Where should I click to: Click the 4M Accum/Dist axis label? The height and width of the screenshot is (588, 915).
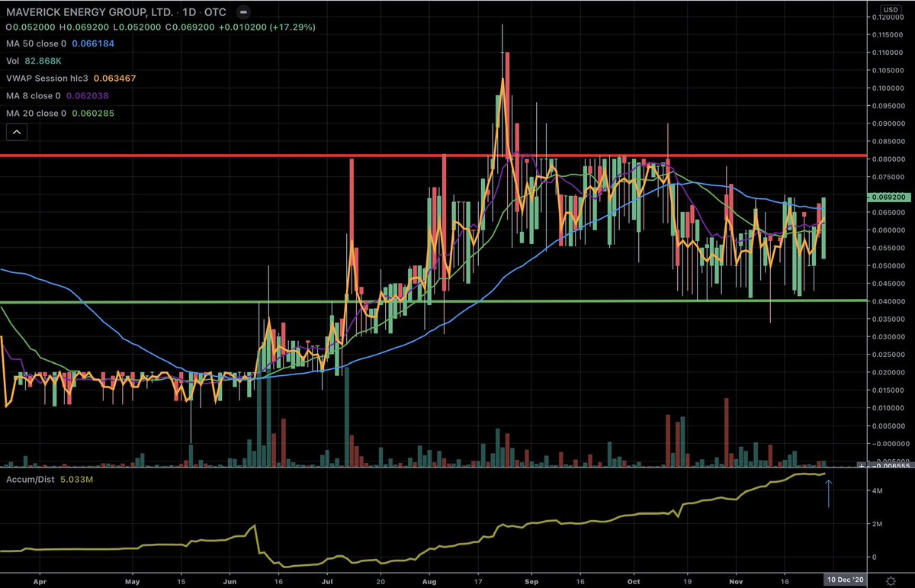coord(878,491)
